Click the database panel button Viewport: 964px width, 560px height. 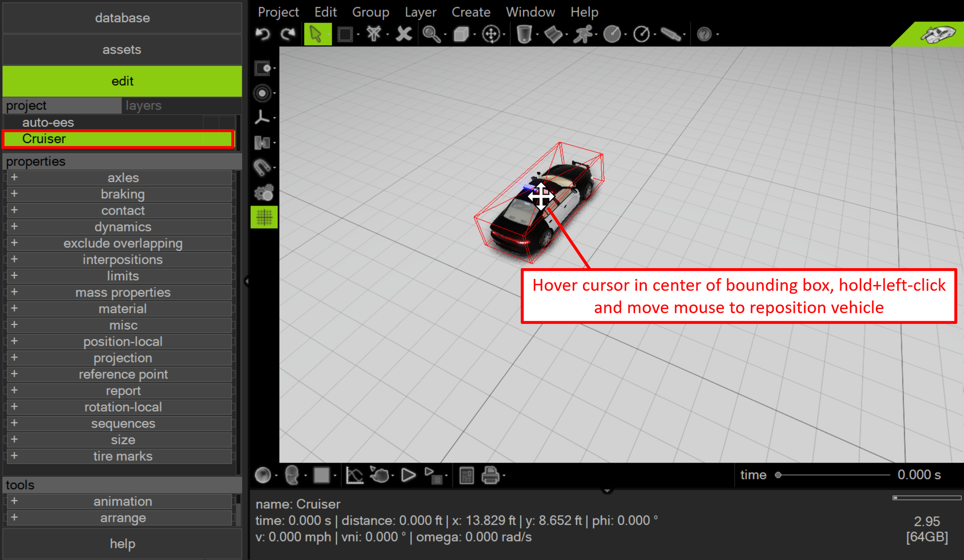[122, 18]
